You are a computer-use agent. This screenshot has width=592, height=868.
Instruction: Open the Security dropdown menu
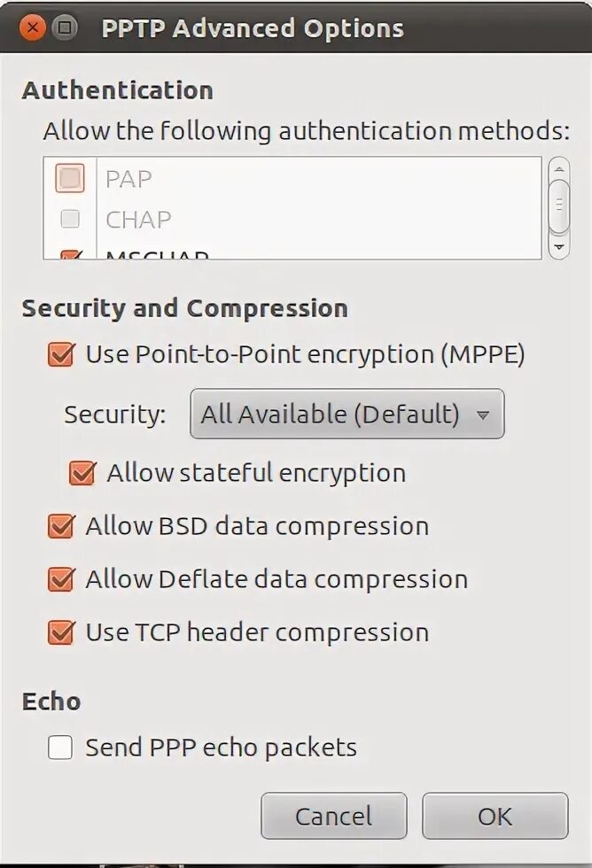coord(347,415)
